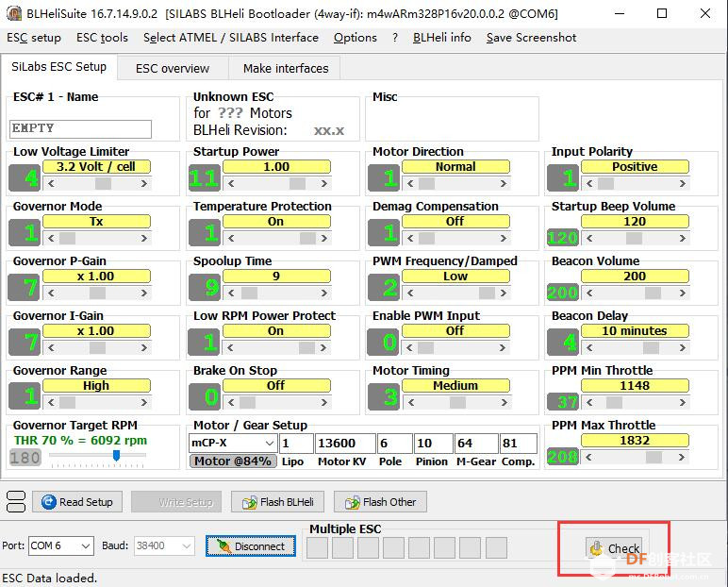728x587 pixels.
Task: Click the Pole count 6 field
Action: coord(394,443)
